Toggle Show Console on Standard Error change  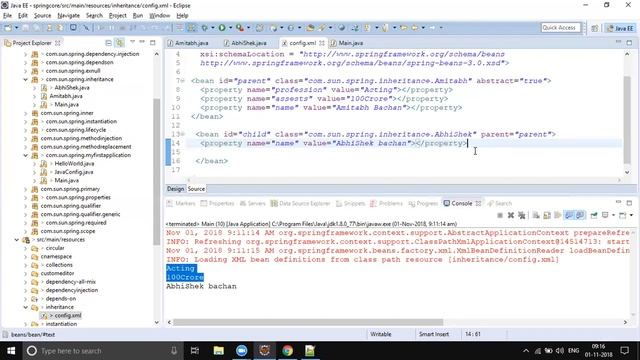(x=580, y=215)
